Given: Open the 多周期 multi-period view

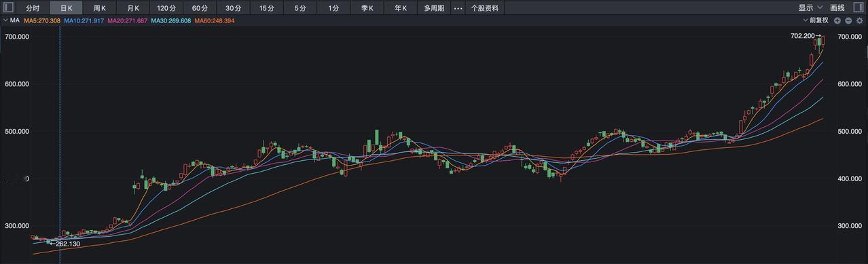Looking at the screenshot, I should (x=434, y=8).
